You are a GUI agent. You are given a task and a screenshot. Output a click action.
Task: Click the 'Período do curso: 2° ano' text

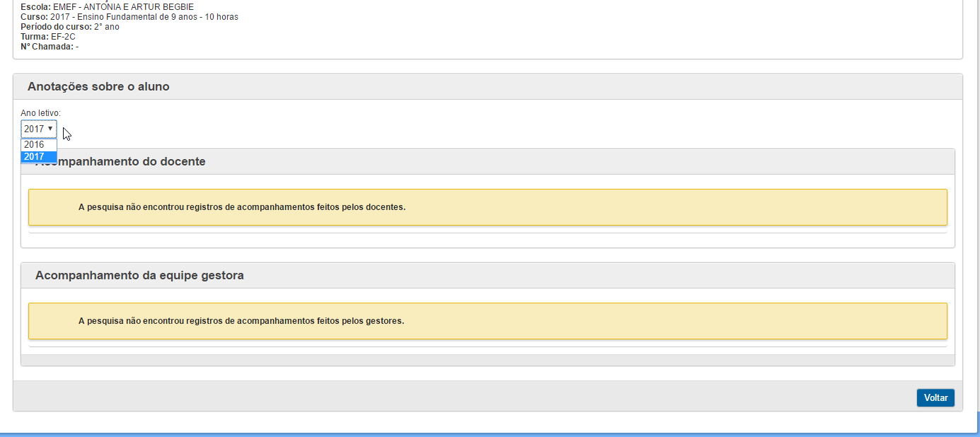70,27
